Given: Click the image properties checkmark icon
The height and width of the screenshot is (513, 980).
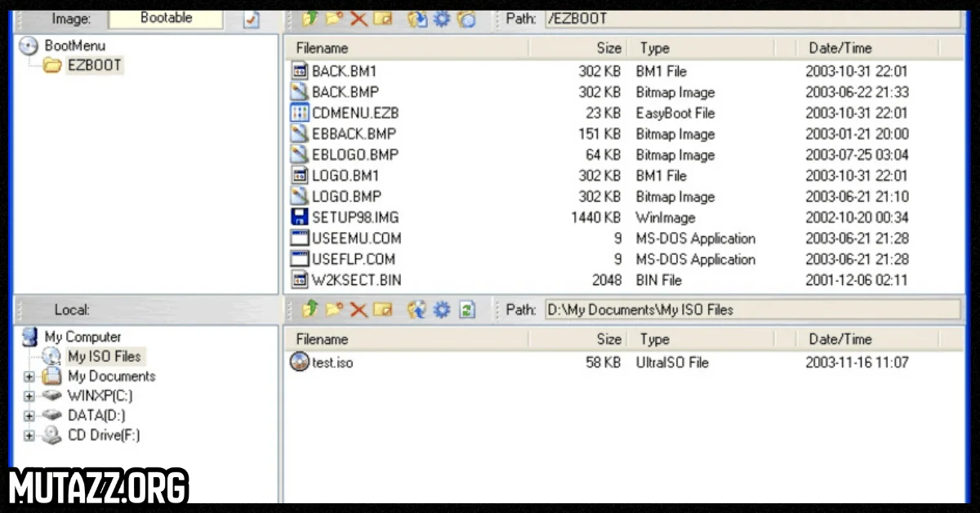Looking at the screenshot, I should 251,20.
